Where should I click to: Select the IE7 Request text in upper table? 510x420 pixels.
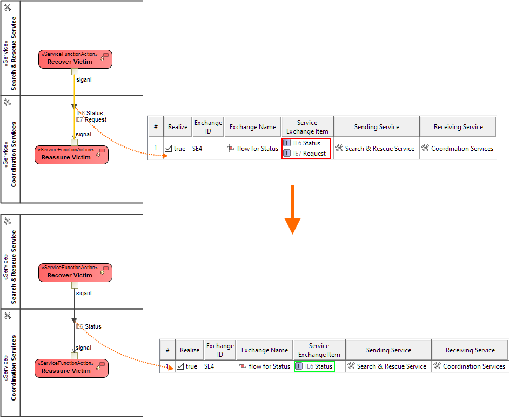(310, 153)
